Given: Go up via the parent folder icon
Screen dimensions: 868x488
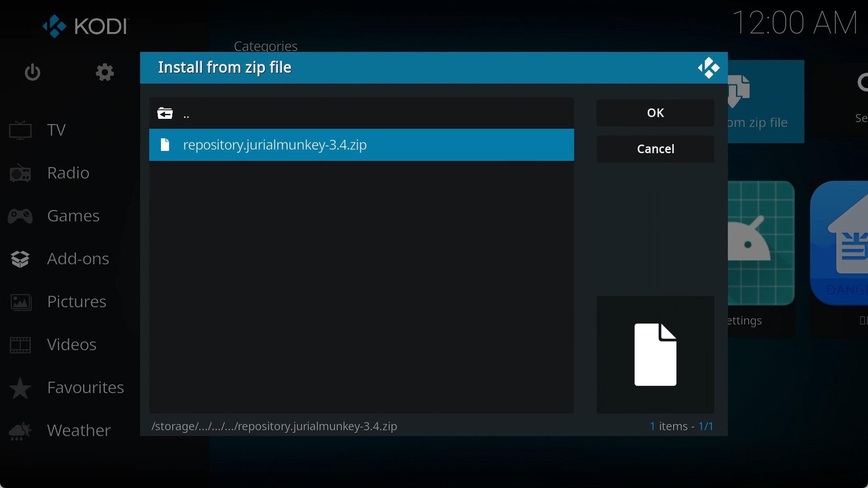Looking at the screenshot, I should (165, 113).
